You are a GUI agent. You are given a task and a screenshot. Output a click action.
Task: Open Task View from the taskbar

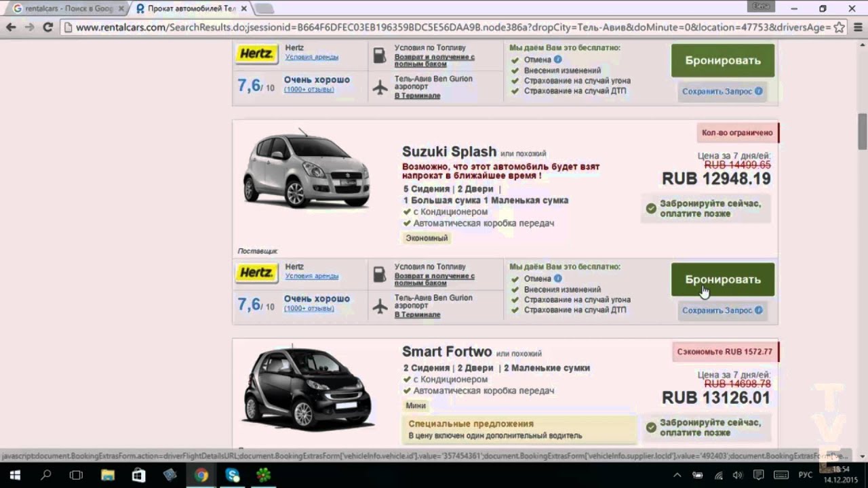(77, 475)
